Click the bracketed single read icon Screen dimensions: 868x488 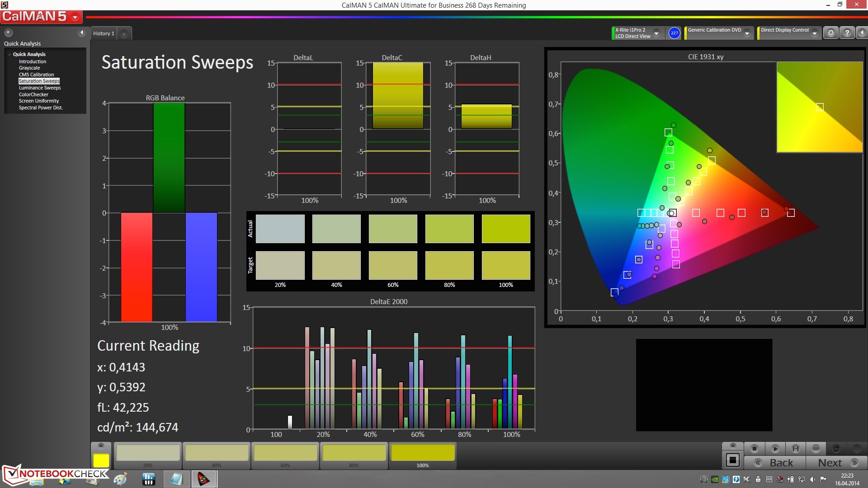[x=796, y=449]
